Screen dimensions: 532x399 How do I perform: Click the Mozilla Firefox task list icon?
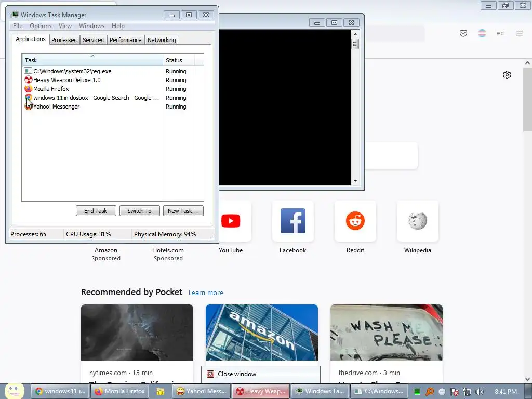(28, 88)
